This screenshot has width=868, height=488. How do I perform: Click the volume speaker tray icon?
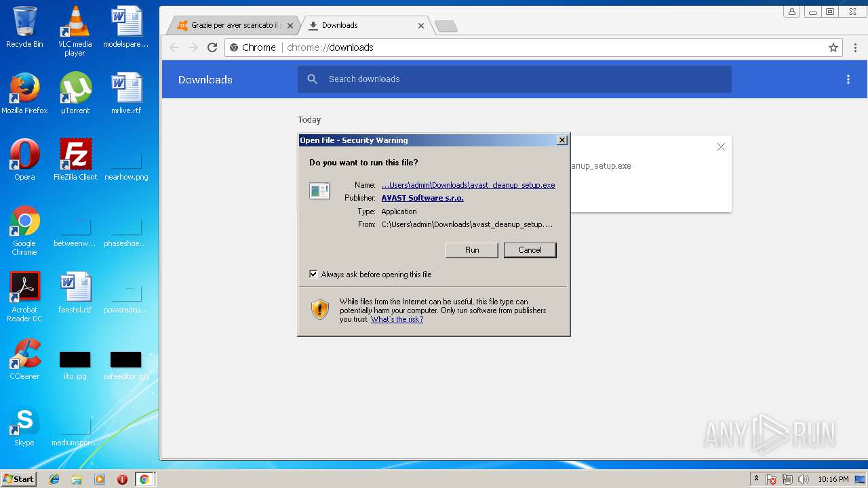click(804, 479)
